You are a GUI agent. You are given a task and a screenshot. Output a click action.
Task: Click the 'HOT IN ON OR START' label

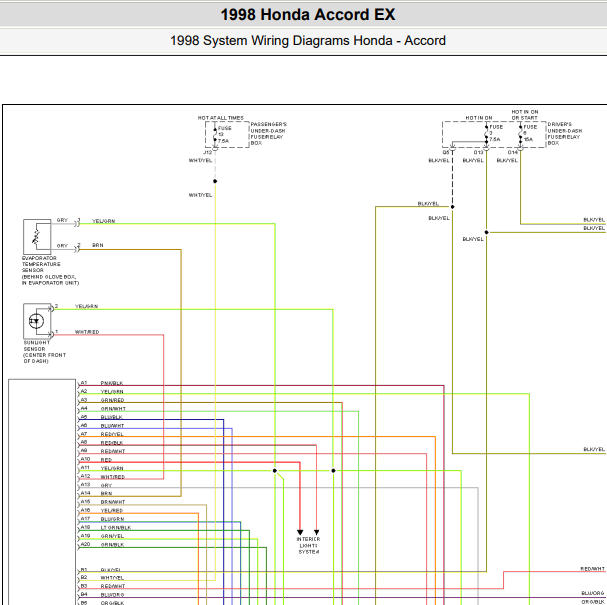pyautogui.click(x=525, y=115)
